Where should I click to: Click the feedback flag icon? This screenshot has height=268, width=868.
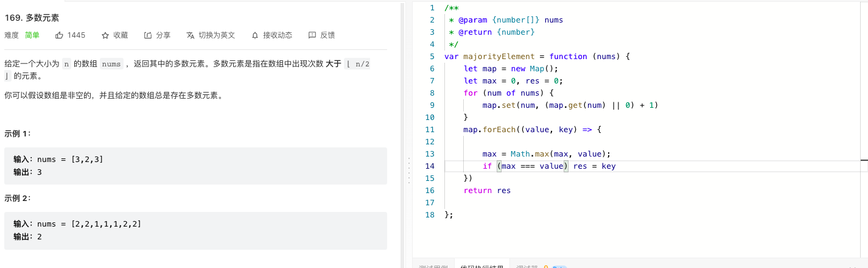tap(312, 35)
